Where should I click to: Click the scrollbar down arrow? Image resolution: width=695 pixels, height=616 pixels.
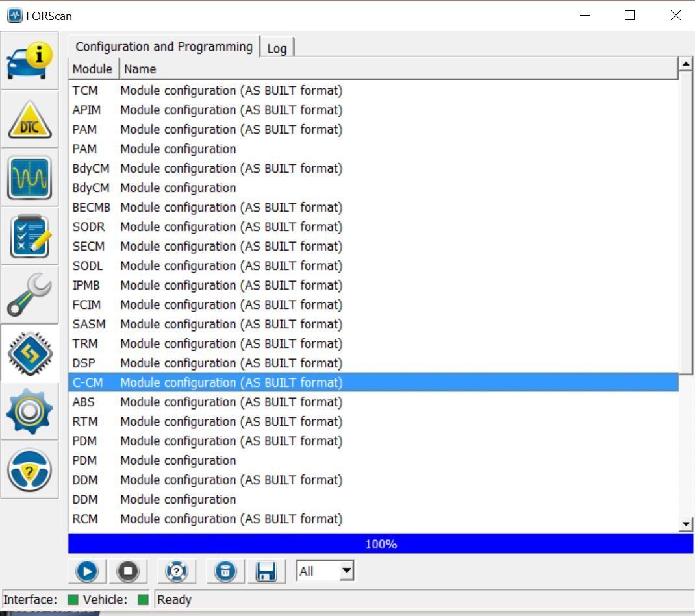(x=686, y=524)
